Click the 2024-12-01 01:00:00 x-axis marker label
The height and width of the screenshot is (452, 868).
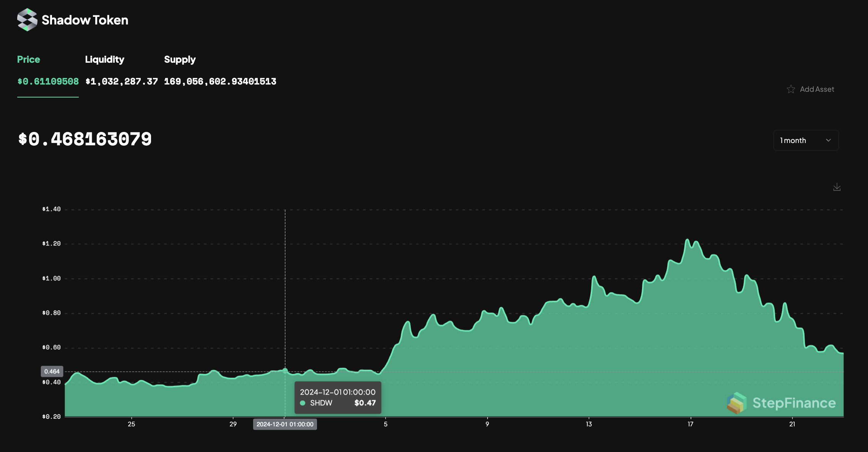[x=285, y=424]
